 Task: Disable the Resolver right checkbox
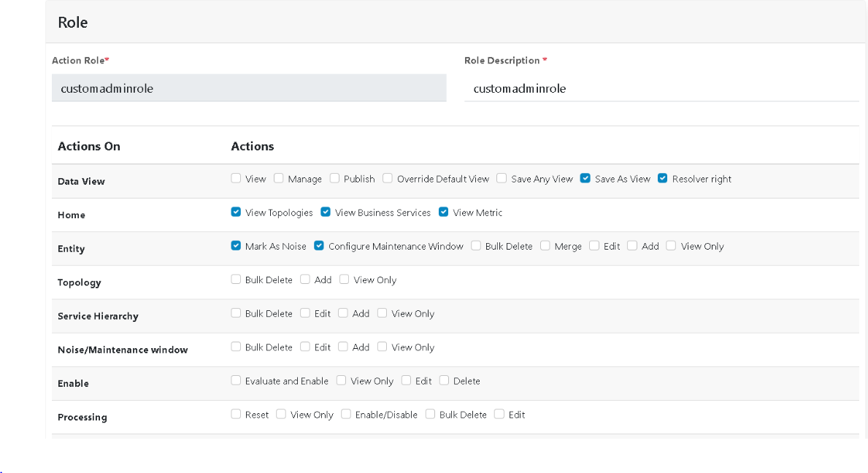663,178
